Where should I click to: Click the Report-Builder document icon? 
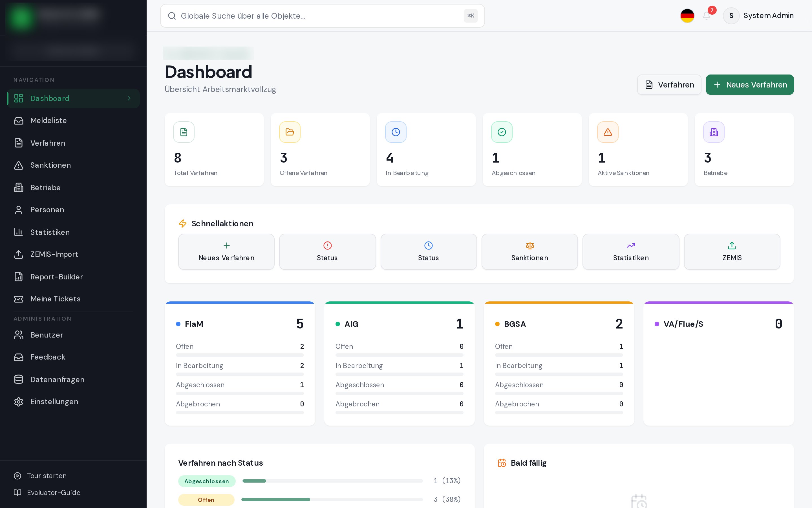pos(18,277)
